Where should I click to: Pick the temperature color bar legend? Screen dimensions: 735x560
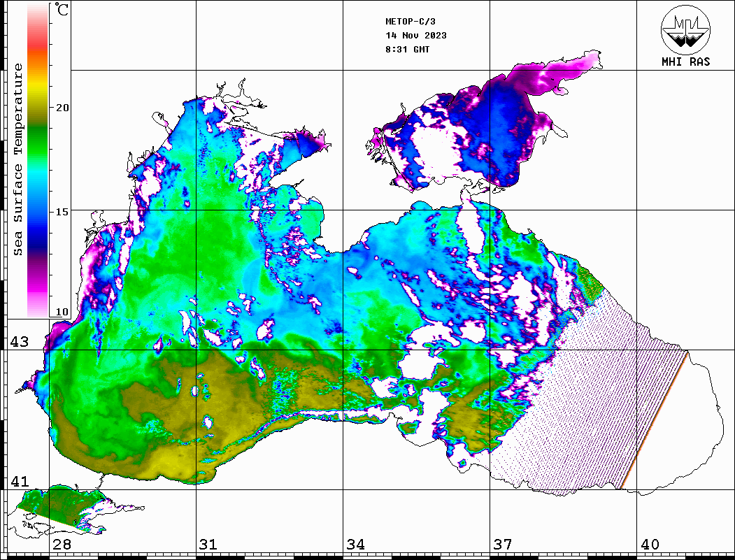(38, 161)
